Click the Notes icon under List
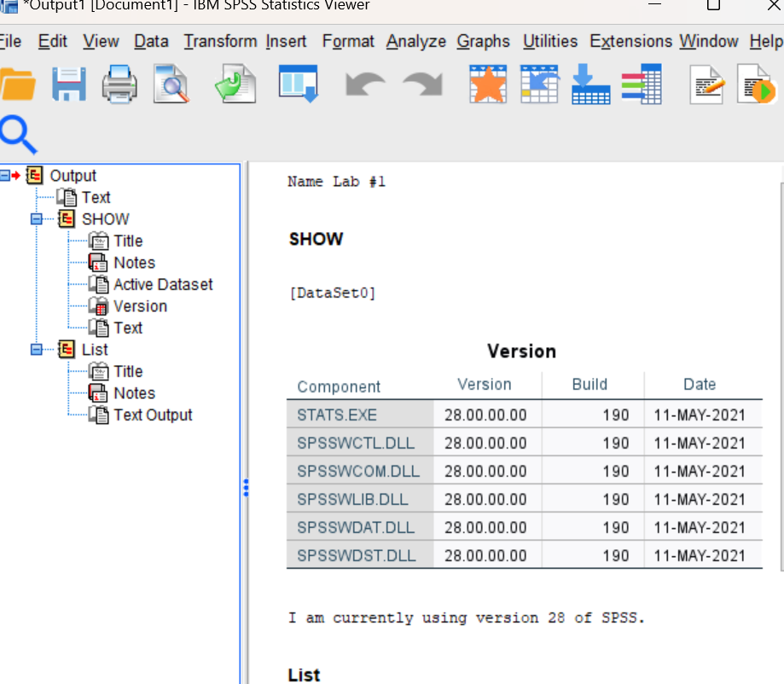The height and width of the screenshot is (684, 784). (98, 393)
